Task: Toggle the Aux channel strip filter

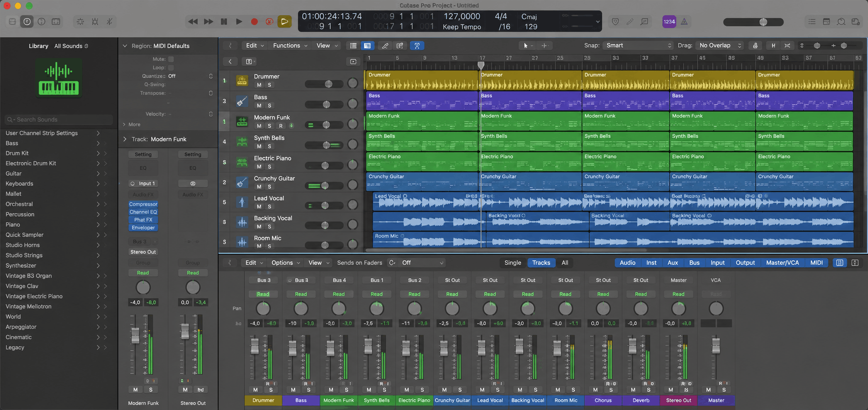Action: point(673,263)
